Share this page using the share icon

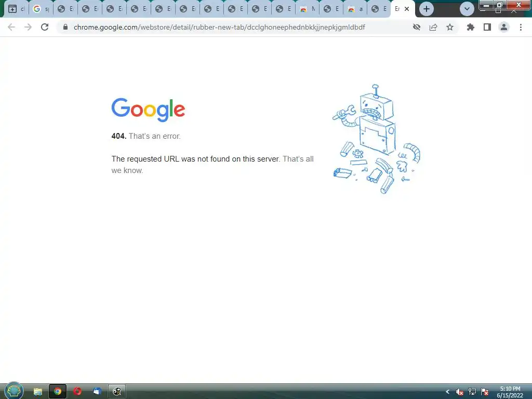(433, 27)
